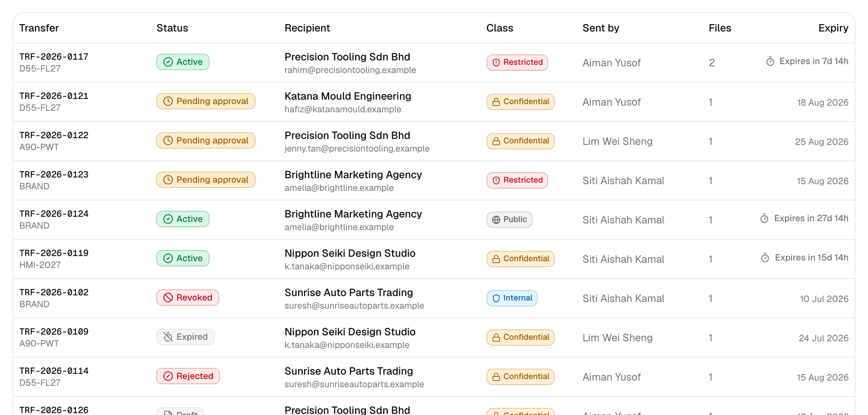This screenshot has width=868, height=415.
Task: Click the Expiry column header
Action: (x=833, y=28)
